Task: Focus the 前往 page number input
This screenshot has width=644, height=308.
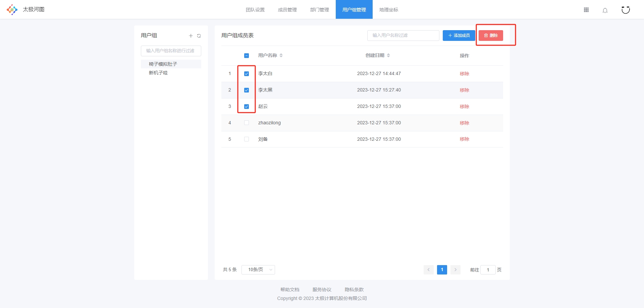Action: [x=488, y=270]
